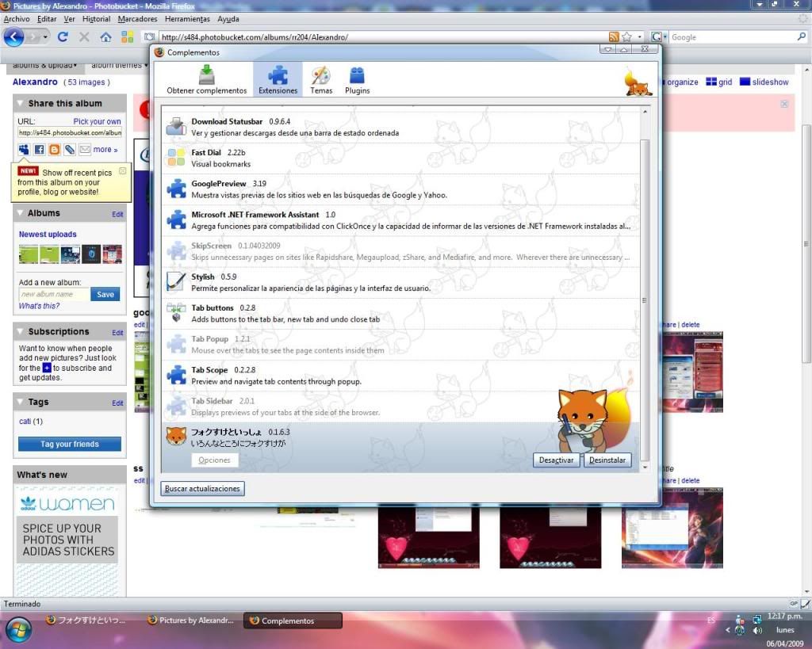Close the yellow 'Show off recent pics' tooltip
Screen dimensions: 812x649
coord(123,171)
